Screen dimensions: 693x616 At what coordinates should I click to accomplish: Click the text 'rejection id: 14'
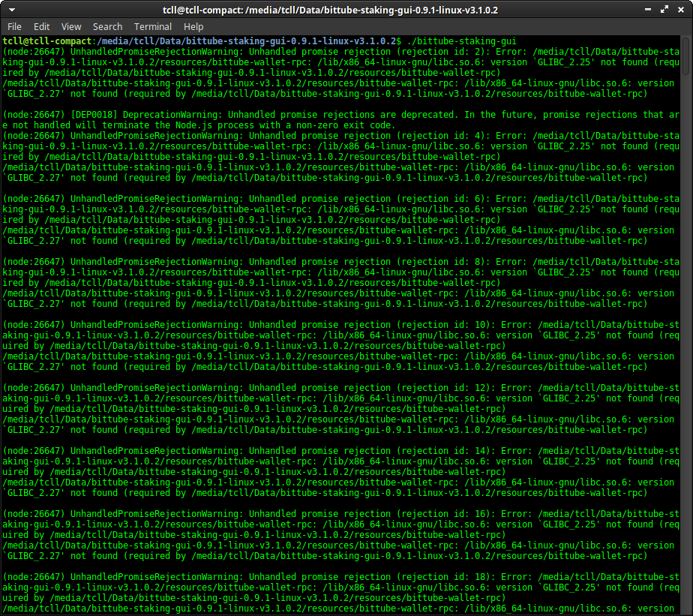click(x=442, y=451)
